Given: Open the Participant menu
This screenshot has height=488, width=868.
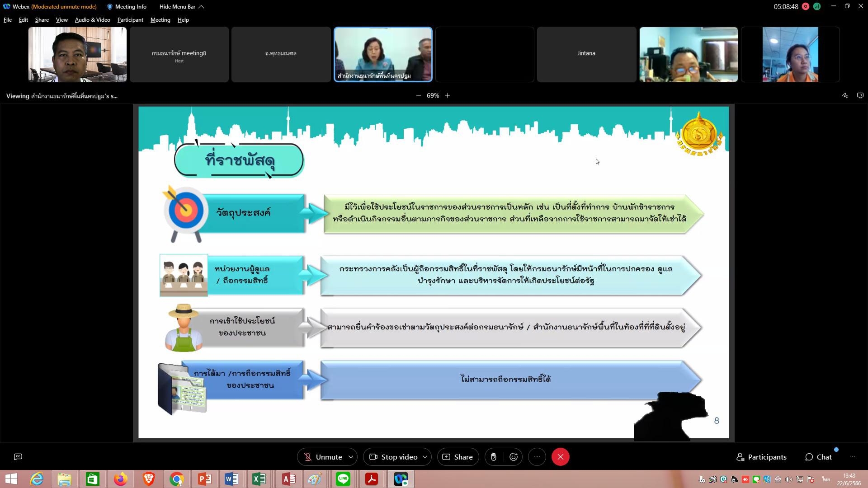Looking at the screenshot, I should click(x=130, y=20).
